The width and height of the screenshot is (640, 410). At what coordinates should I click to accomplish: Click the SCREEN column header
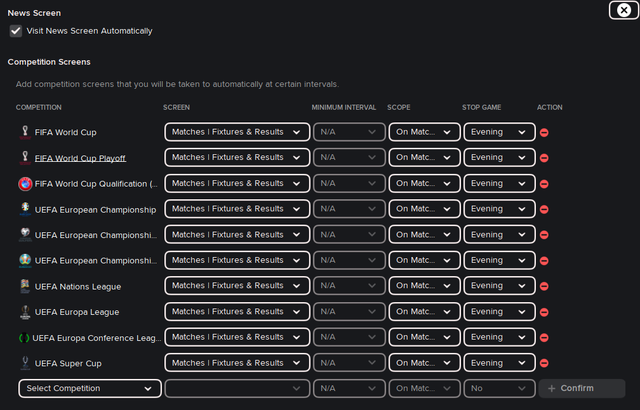coord(176,107)
